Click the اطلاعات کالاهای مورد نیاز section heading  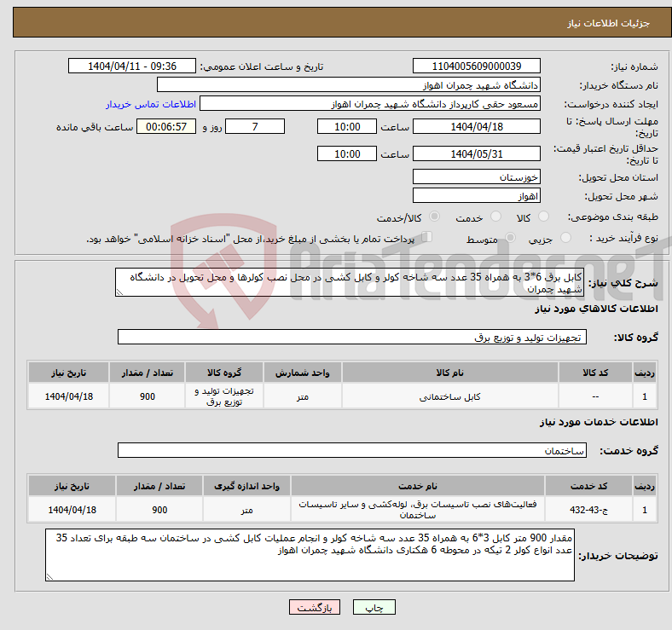(x=596, y=309)
